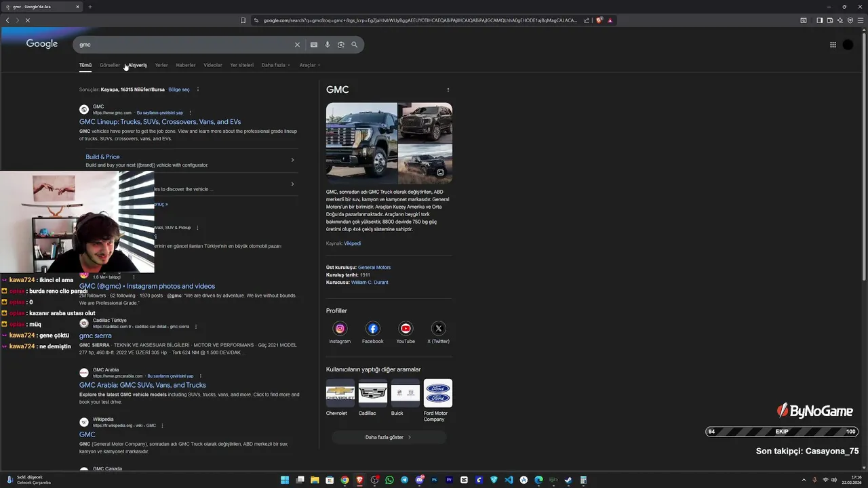Open GMC Instagram photos and videos result
The height and width of the screenshot is (488, 868).
(x=147, y=286)
